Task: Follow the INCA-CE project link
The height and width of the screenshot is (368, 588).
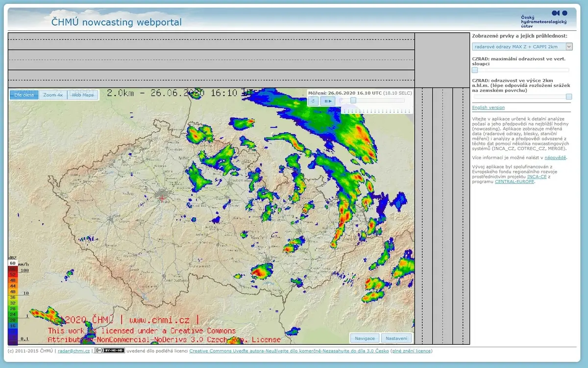Action: click(x=537, y=177)
